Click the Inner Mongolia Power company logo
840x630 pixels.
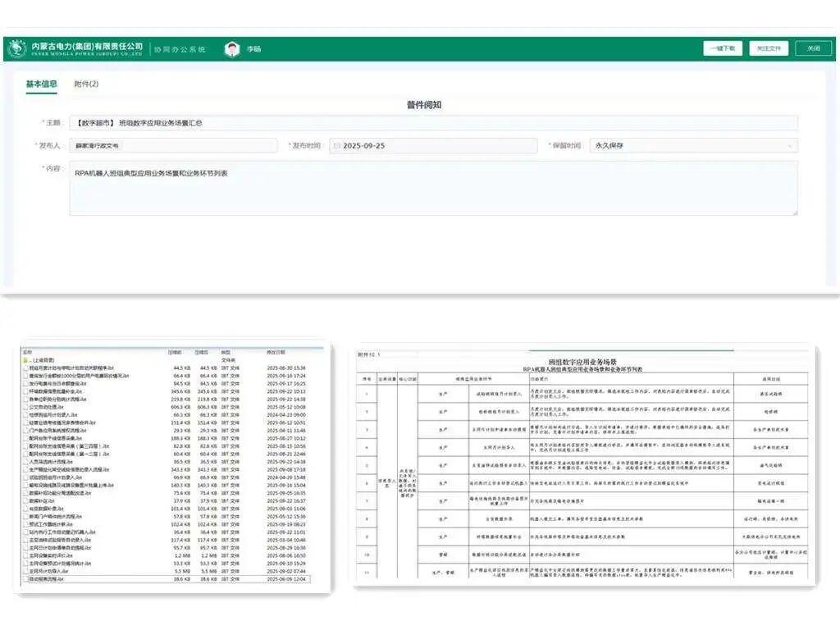(16, 48)
